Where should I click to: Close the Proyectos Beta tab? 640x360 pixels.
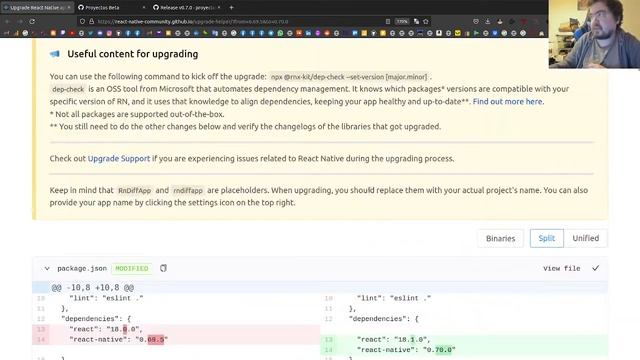[144, 7]
